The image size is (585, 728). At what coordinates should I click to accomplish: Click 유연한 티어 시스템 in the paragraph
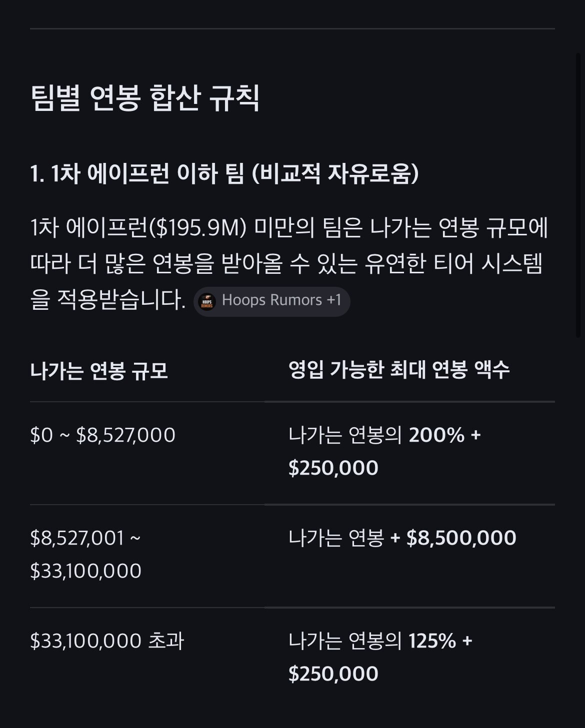point(453,264)
